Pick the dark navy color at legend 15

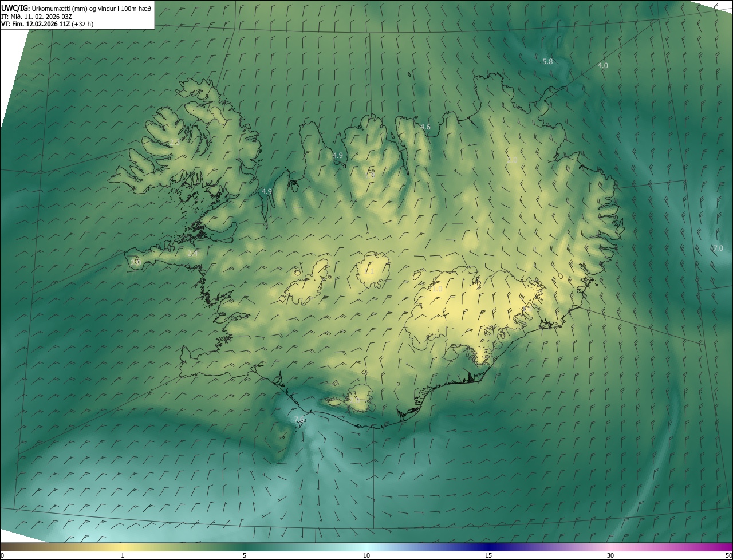pos(488,547)
